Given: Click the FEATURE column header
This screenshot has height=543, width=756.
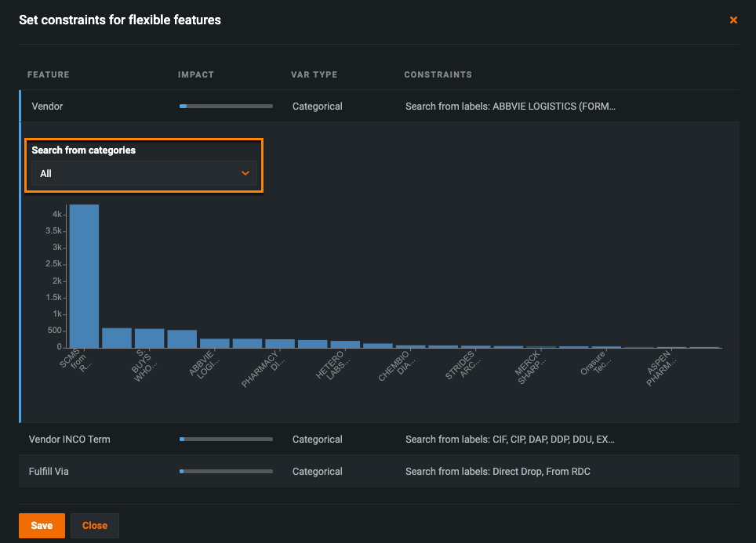Looking at the screenshot, I should [49, 74].
